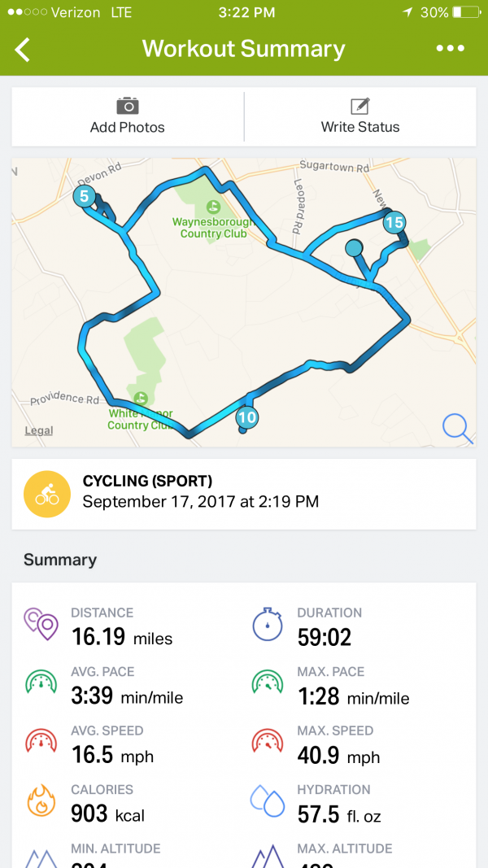Select the mile 10 marker on route
This screenshot has width=488, height=868.
[247, 418]
